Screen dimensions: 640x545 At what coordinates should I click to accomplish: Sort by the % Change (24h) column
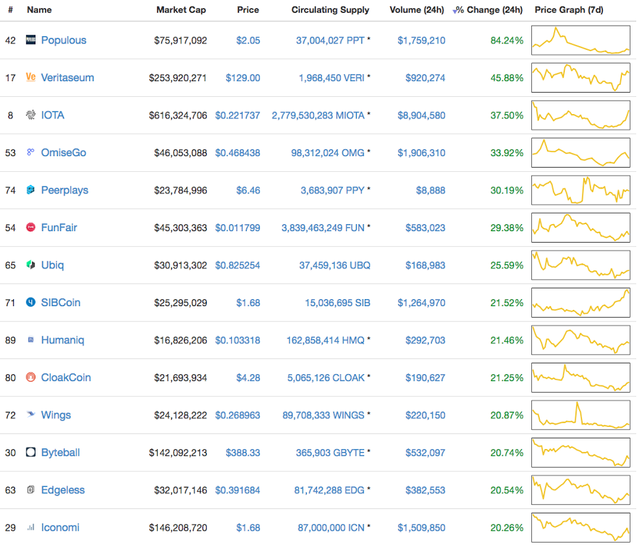[488, 10]
